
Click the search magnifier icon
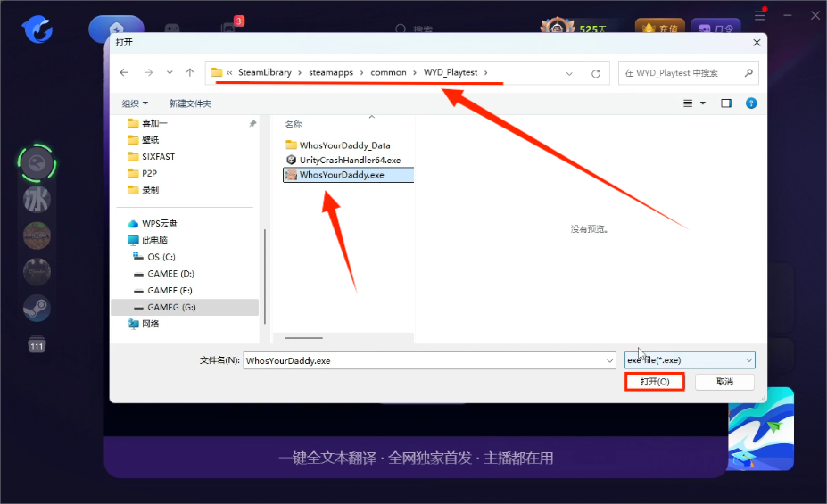point(748,73)
